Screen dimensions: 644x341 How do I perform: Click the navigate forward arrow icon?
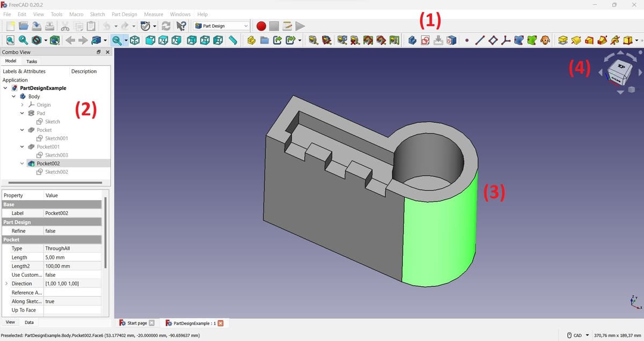point(83,40)
